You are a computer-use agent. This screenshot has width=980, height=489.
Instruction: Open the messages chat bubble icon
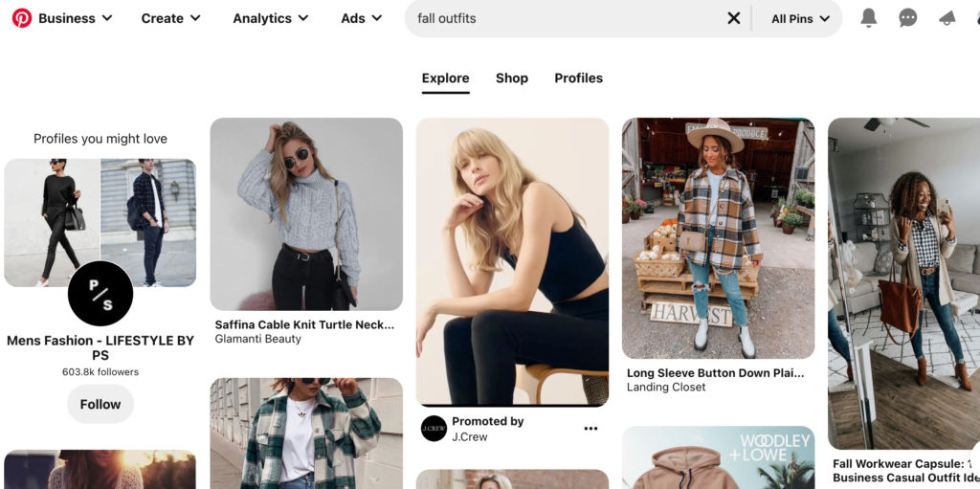(907, 18)
